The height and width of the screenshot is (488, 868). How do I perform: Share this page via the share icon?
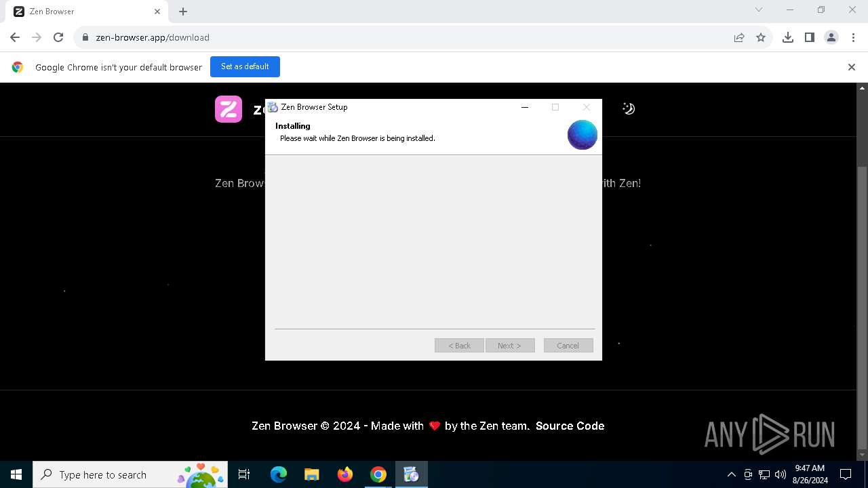tap(739, 37)
